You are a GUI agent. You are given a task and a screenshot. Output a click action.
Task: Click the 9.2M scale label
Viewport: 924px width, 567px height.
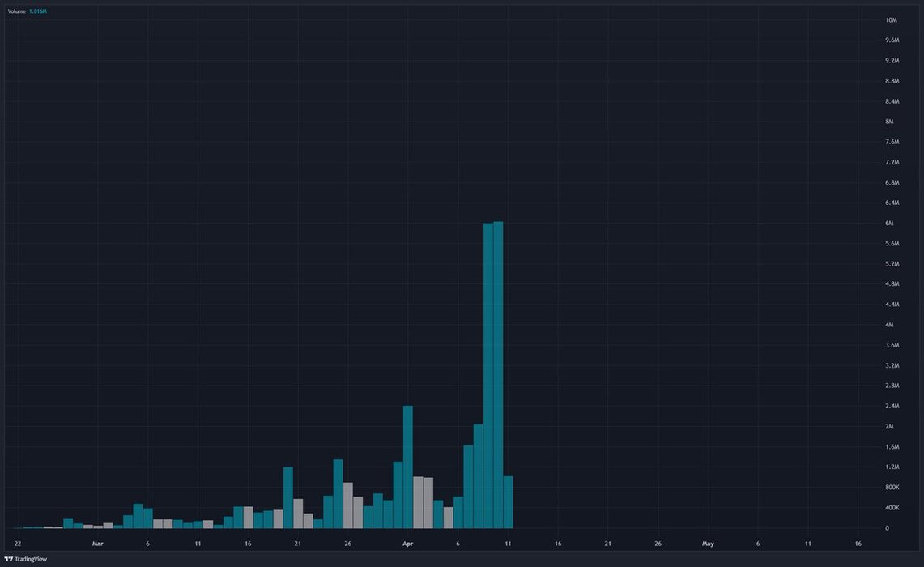click(892, 61)
